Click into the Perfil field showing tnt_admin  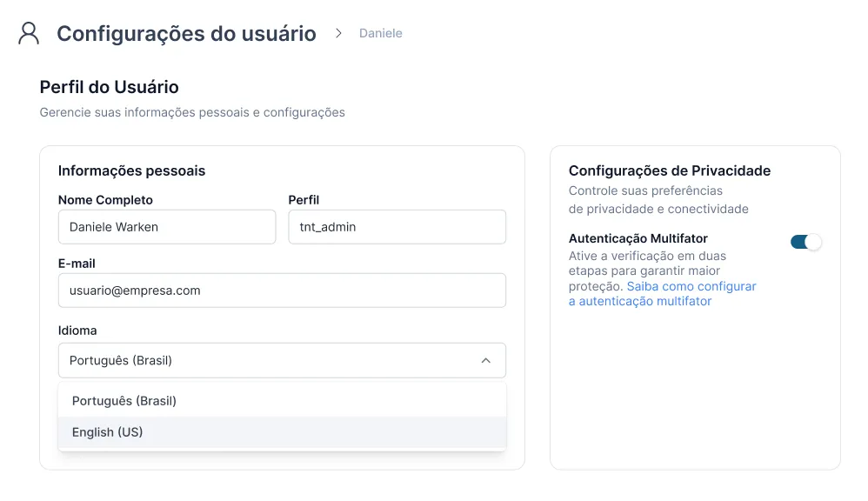click(x=397, y=227)
